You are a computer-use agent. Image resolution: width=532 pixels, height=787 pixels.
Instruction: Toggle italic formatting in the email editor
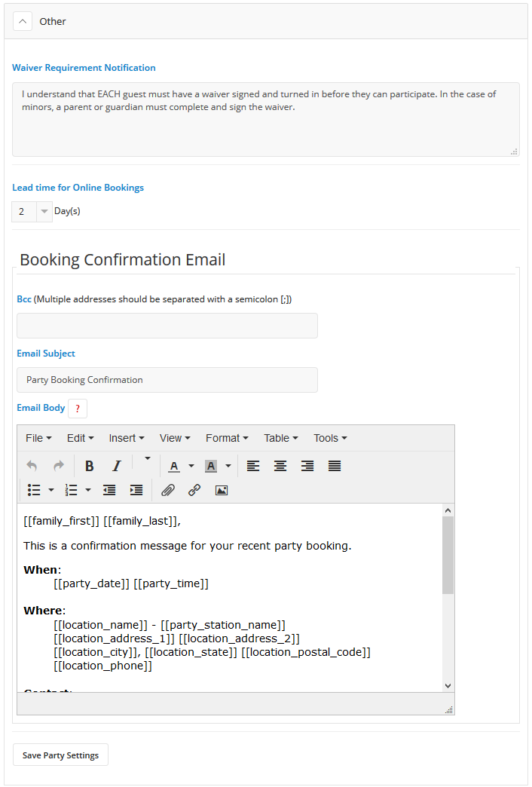point(116,465)
